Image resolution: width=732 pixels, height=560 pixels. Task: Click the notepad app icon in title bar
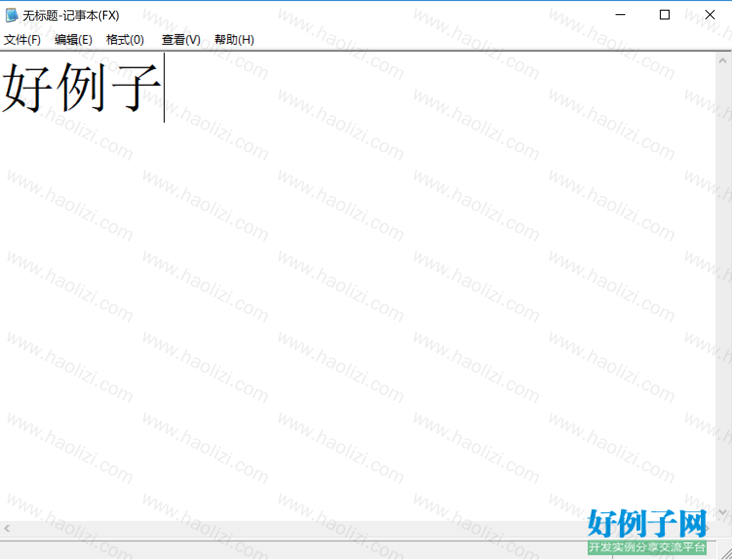click(11, 16)
